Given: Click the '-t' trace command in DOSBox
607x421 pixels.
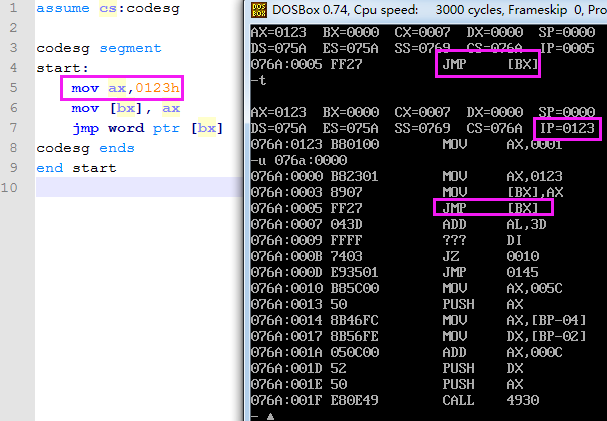Looking at the screenshot, I should point(259,80).
